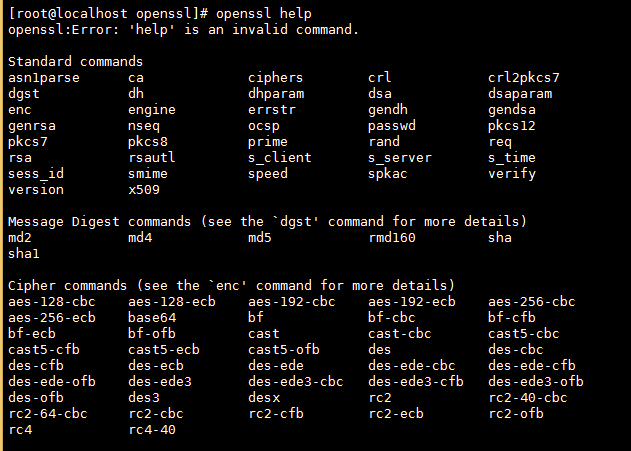Click the x509 command entry
Image resolution: width=631 pixels, height=451 pixels.
click(x=144, y=189)
